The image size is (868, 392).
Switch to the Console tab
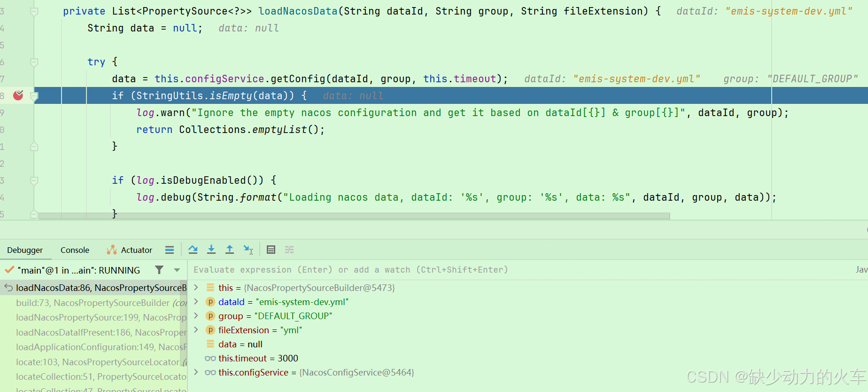[75, 250]
